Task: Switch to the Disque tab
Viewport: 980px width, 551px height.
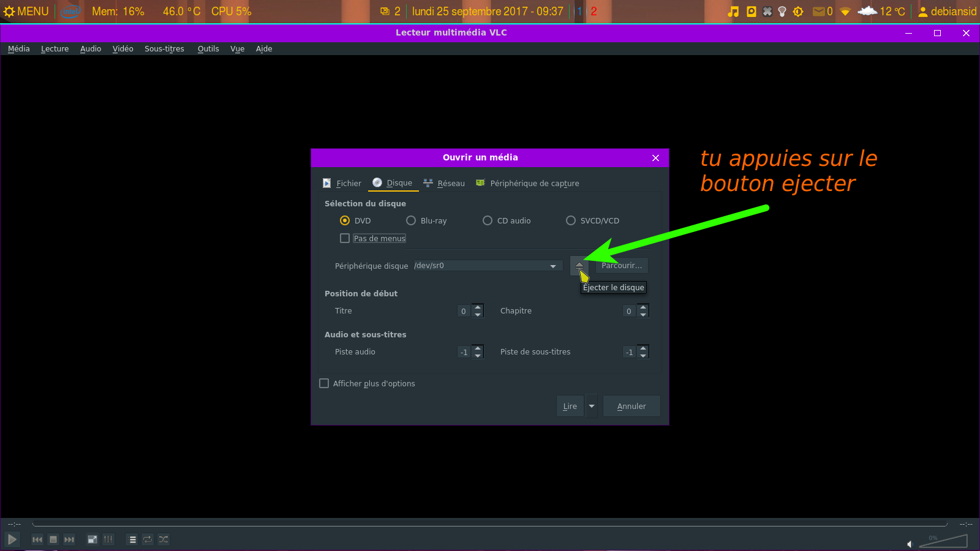Action: pyautogui.click(x=393, y=183)
